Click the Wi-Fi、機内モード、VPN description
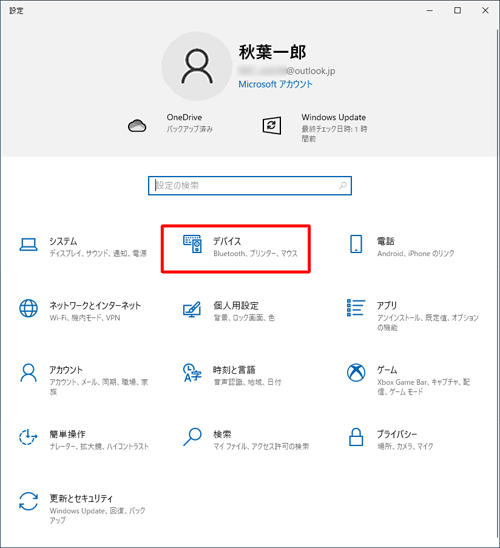This screenshot has height=548, width=500. 85,318
